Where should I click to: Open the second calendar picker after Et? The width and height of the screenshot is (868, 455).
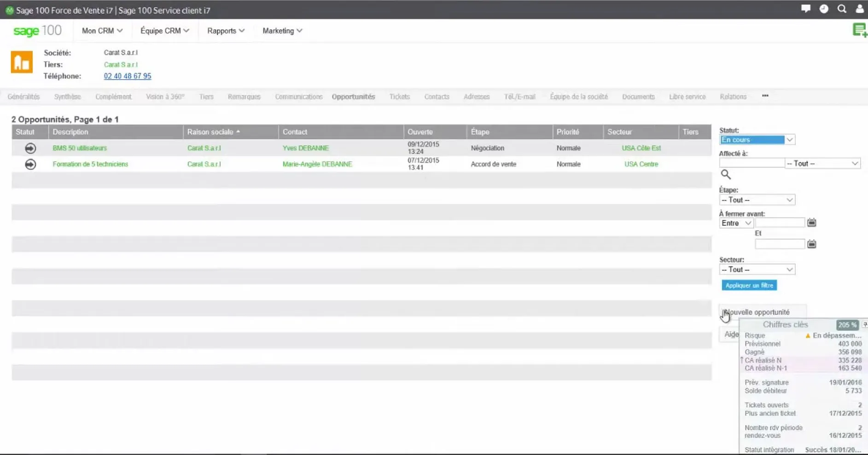pyautogui.click(x=811, y=244)
